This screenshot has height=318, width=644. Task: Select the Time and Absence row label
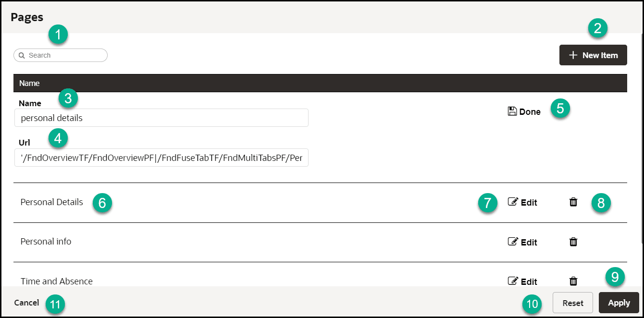coord(57,281)
